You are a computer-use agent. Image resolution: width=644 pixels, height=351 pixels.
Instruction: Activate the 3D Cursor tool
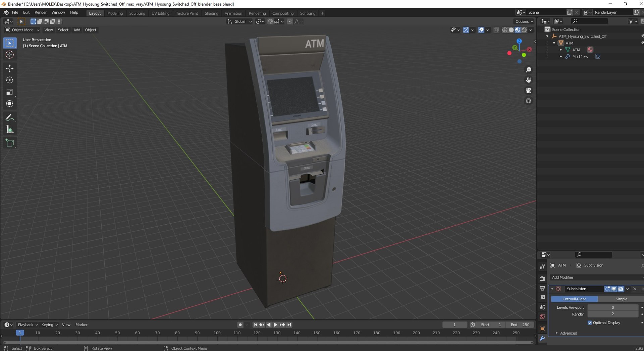click(10, 55)
